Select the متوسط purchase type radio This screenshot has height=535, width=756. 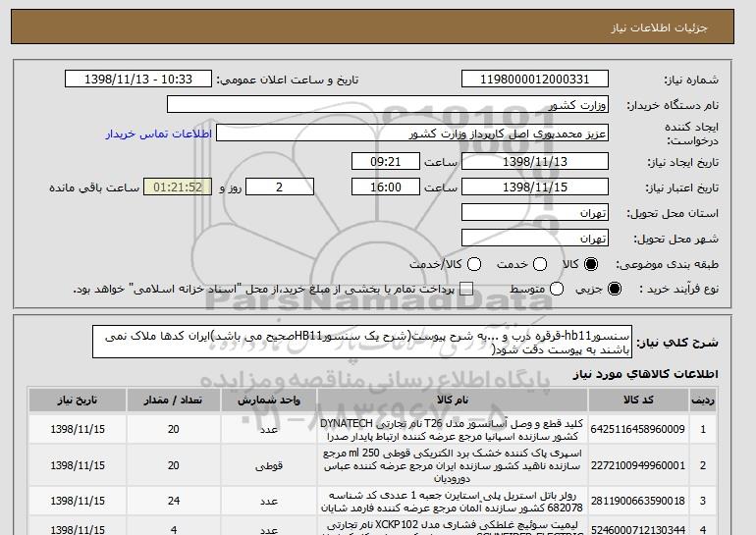click(x=557, y=289)
